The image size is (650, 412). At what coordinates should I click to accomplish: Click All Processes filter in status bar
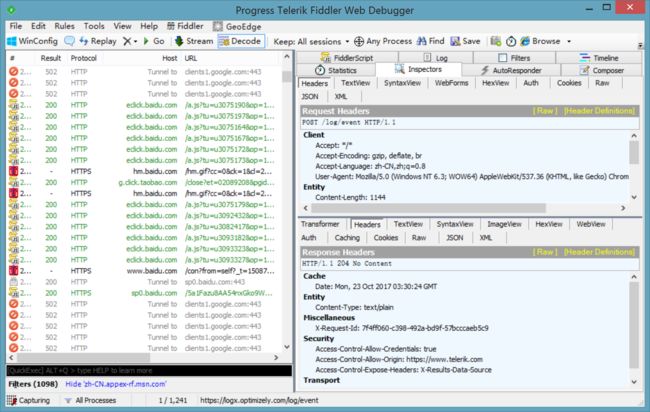(90, 400)
